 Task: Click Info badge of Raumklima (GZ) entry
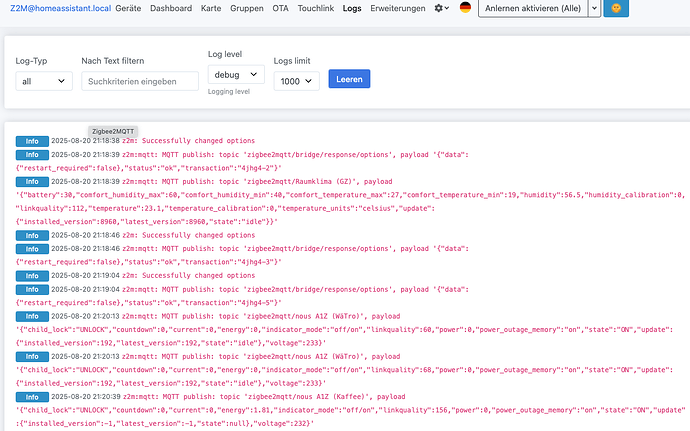pos(32,181)
